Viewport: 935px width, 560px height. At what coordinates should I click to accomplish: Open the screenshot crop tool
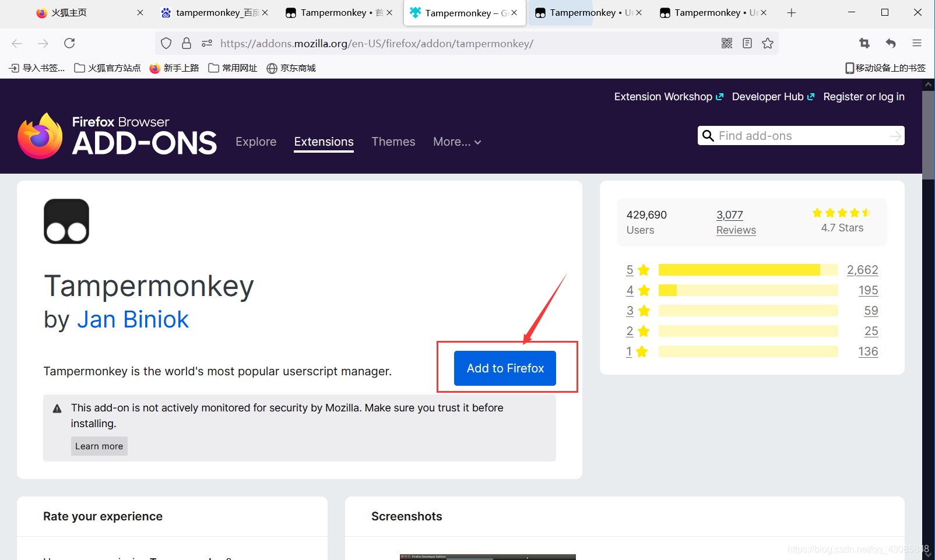coord(864,43)
